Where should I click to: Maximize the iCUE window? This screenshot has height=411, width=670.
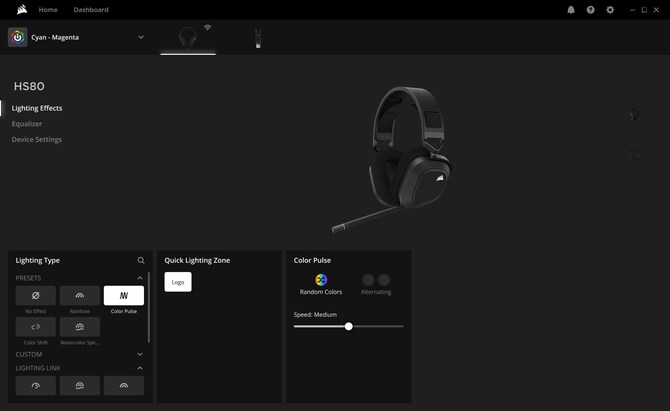tap(644, 10)
